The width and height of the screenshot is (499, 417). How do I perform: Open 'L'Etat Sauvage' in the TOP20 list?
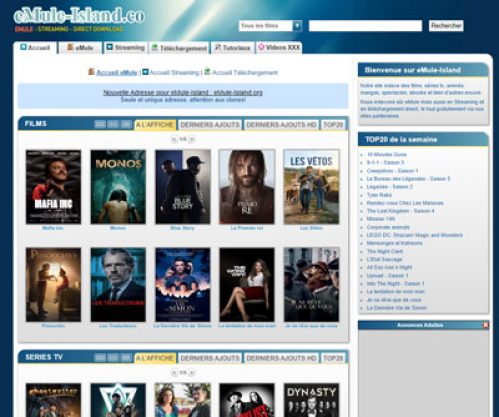click(384, 259)
